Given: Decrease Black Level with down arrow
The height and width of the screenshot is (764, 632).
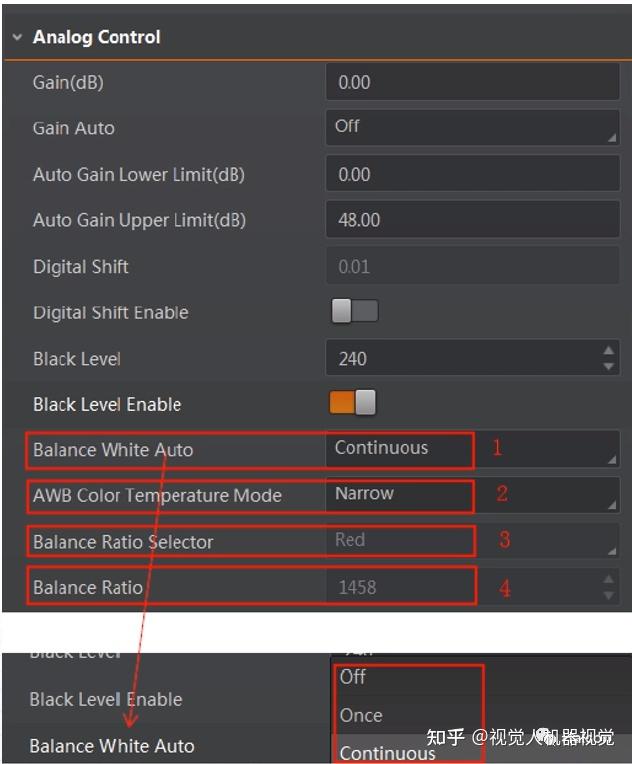Looking at the screenshot, I should [609, 366].
